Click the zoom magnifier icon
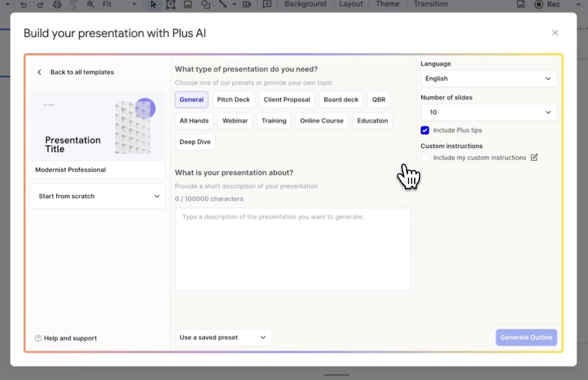Screen dimensions: 588x380 (91, 5)
